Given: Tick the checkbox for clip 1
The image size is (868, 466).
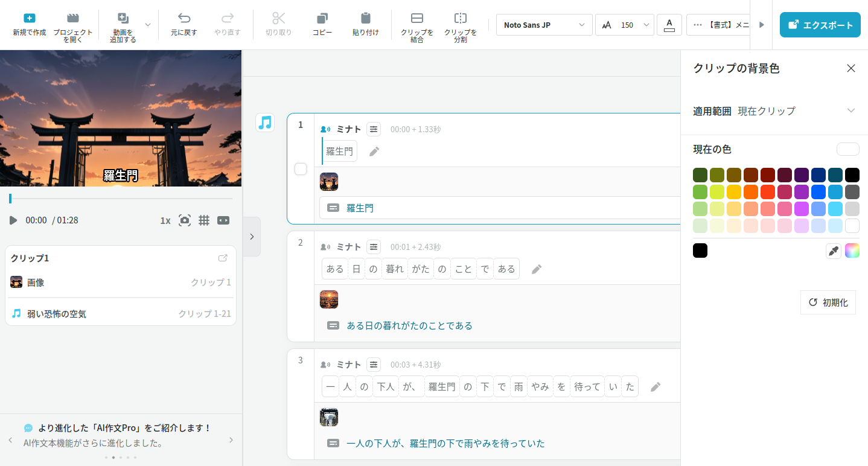Looking at the screenshot, I should [x=301, y=169].
